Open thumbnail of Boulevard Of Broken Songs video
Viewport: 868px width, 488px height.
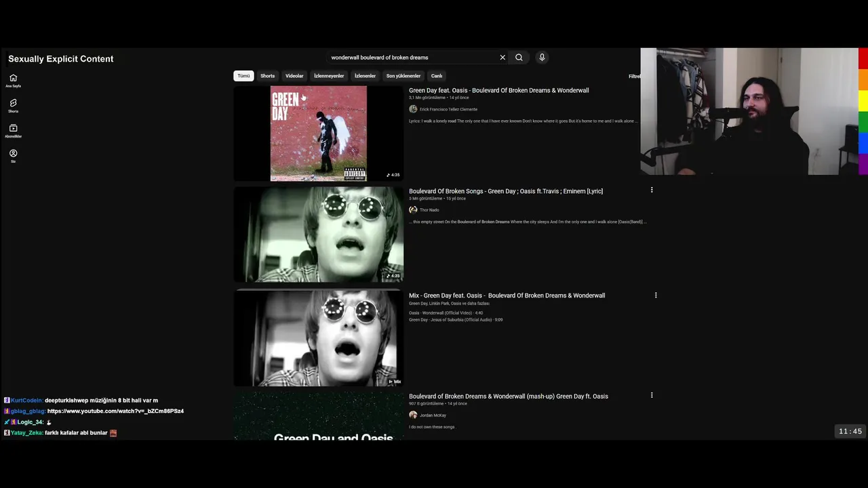click(319, 235)
